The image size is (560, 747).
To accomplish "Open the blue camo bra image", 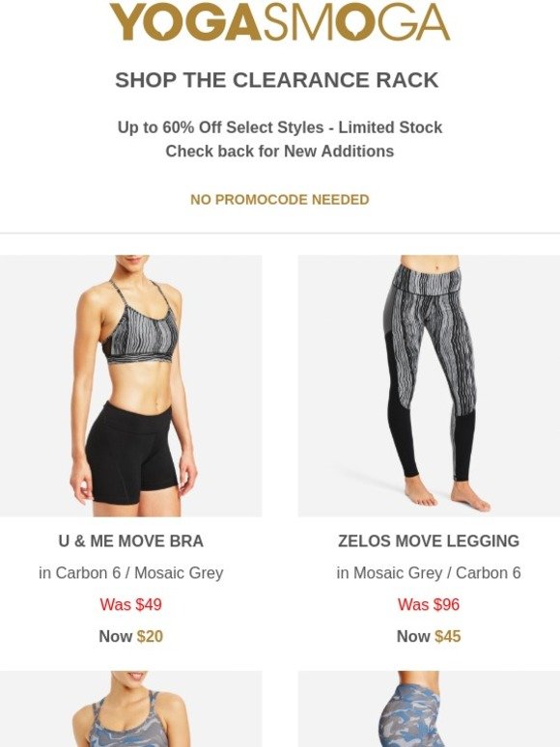I will click(x=131, y=709).
